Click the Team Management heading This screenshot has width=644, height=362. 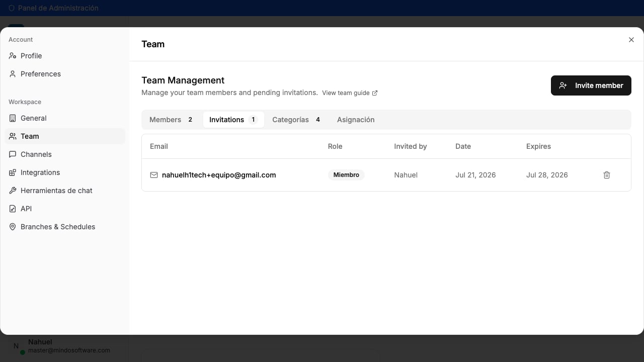coord(183,80)
